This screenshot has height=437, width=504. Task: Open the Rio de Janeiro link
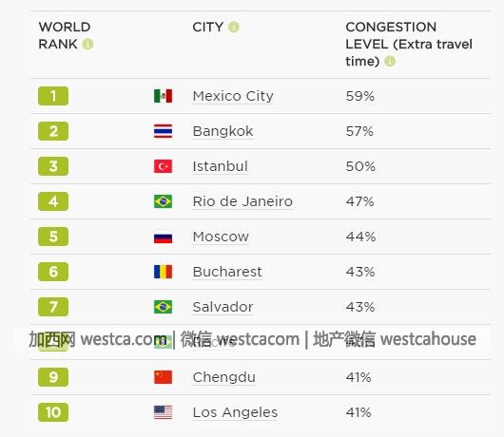click(x=242, y=201)
